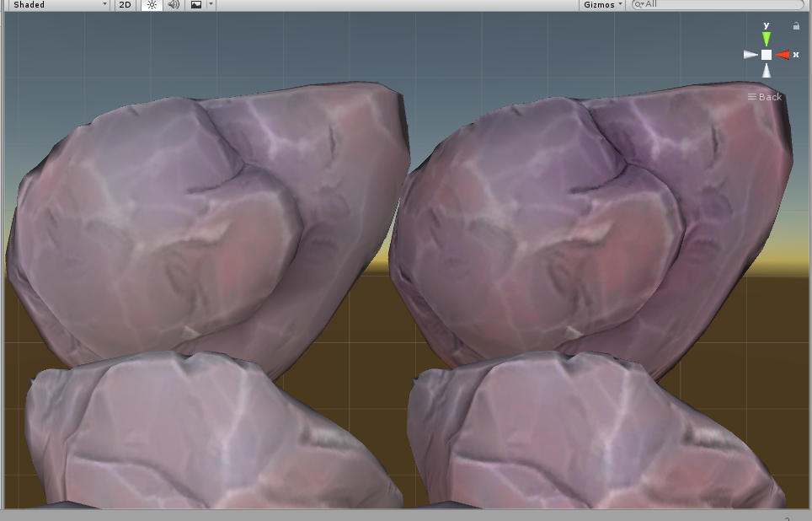This screenshot has height=521, width=812.
Task: Open the search filter dropdown arrow
Action: point(642,4)
